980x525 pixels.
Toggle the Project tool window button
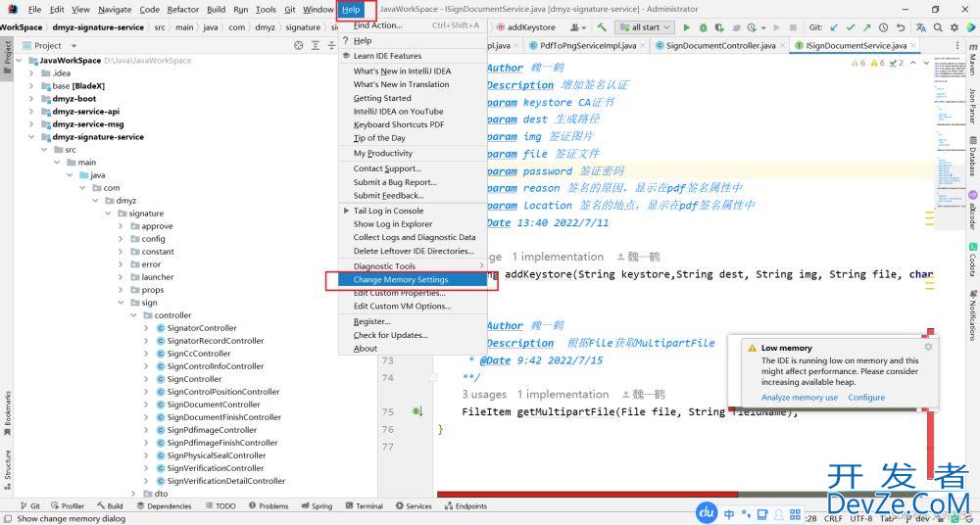click(8, 56)
